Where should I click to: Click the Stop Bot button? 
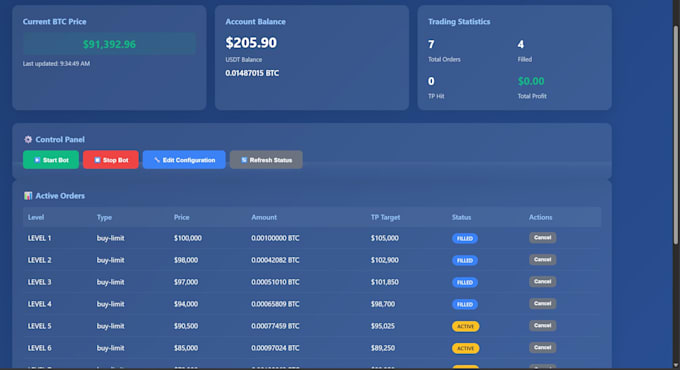coord(111,160)
